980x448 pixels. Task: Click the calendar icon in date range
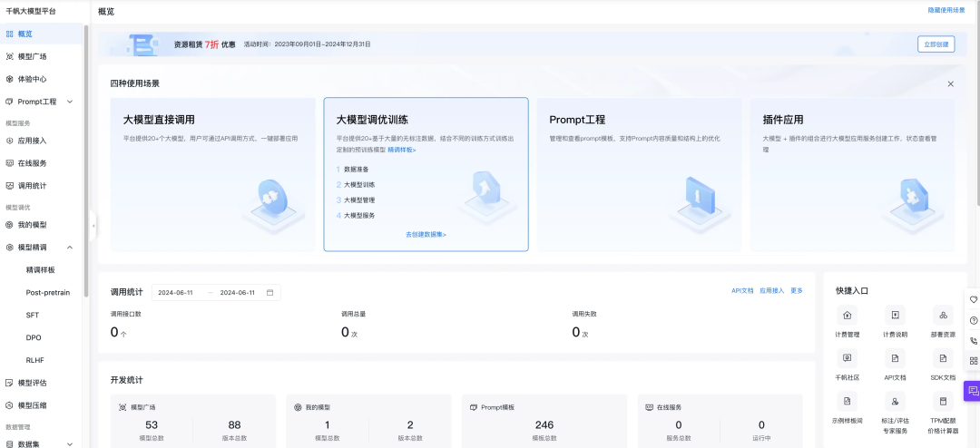[270, 292]
